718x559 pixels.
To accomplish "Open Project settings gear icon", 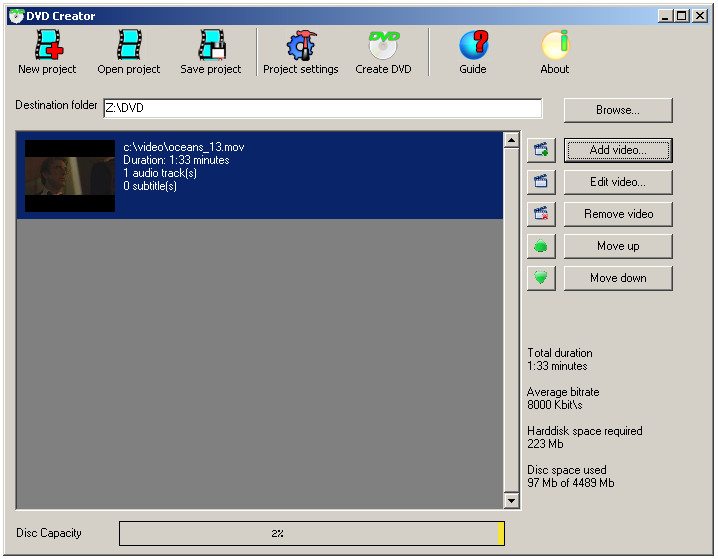I will click(x=301, y=45).
